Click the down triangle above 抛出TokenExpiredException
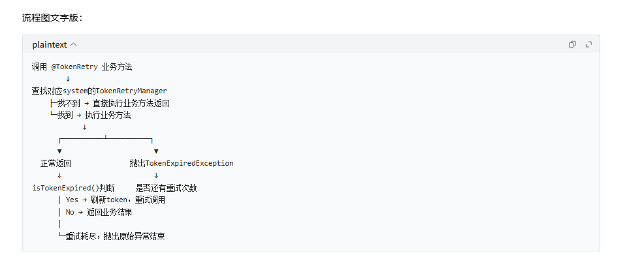 click(x=156, y=151)
